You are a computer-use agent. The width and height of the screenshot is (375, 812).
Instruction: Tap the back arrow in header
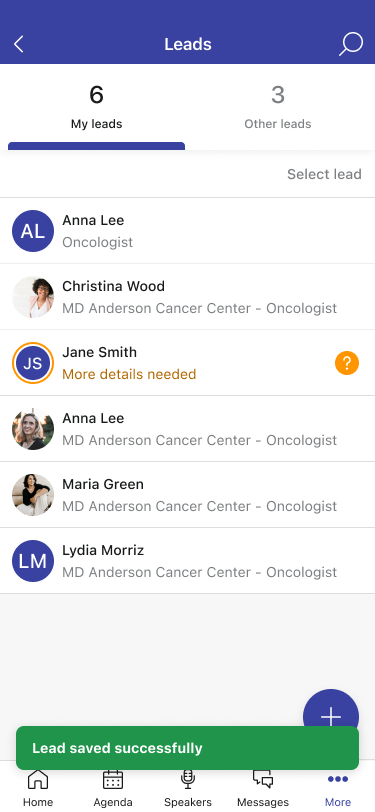19,45
